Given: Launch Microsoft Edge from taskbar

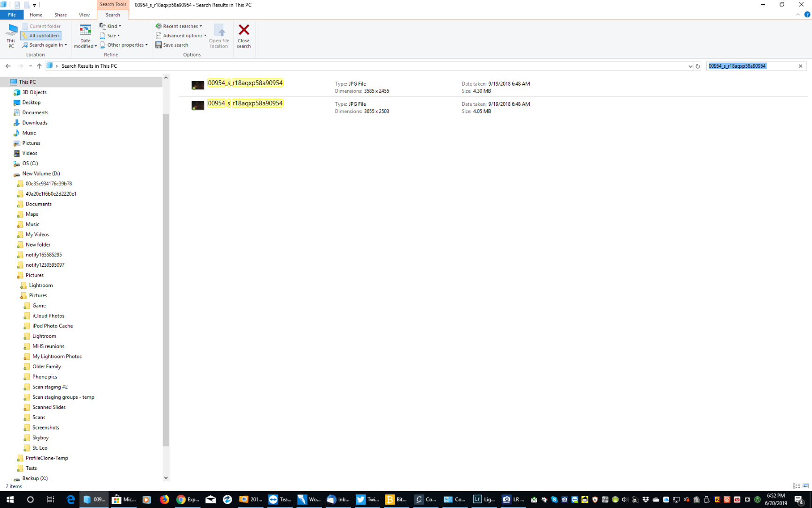Looking at the screenshot, I should coord(70,500).
